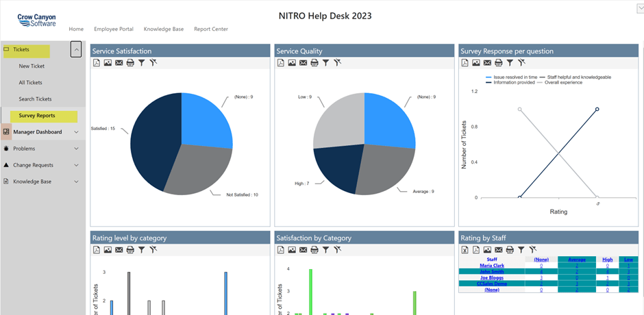644x315 pixels.
Task: Export Survey Response per question to PDF
Action: pos(465,63)
